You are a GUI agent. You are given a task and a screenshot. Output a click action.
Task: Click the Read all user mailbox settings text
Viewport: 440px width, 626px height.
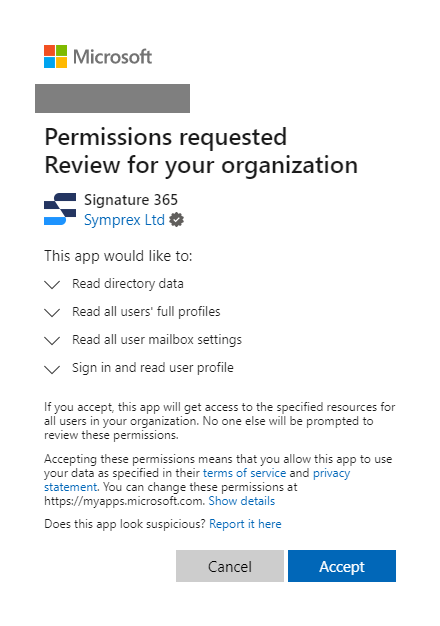(x=157, y=340)
